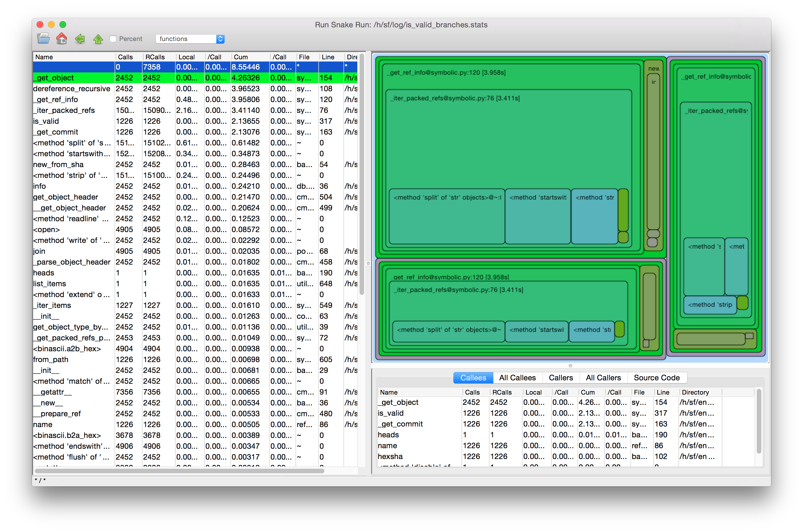This screenshot has height=532, width=803.
Task: Click the Home toolbar icon
Action: pyautogui.click(x=61, y=38)
